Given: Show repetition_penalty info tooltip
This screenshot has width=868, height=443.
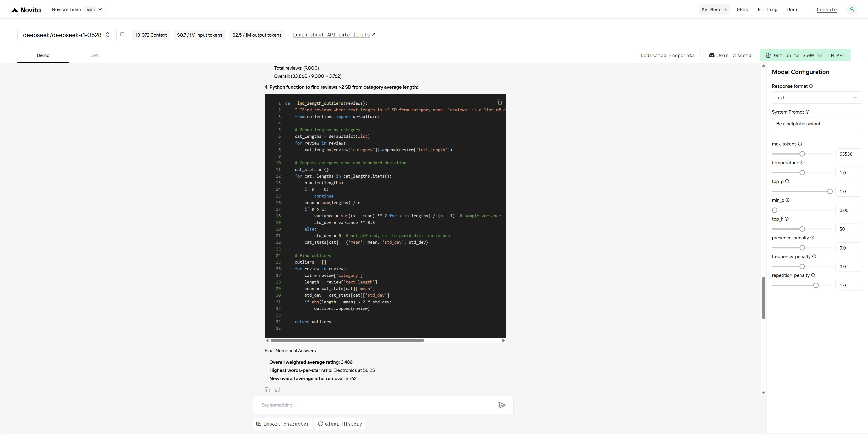Looking at the screenshot, I should coord(813,275).
